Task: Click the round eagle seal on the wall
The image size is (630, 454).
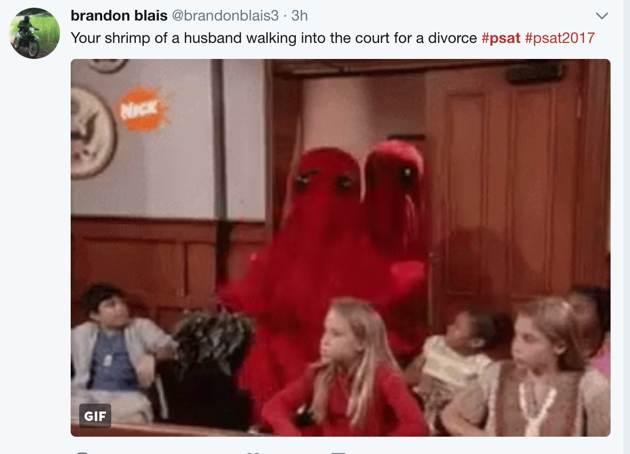Action: click(91, 133)
